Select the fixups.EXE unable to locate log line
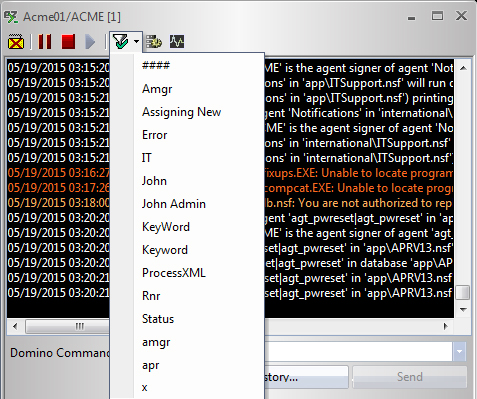Image resolution: width=477 pixels, height=399 pixels. (x=359, y=173)
